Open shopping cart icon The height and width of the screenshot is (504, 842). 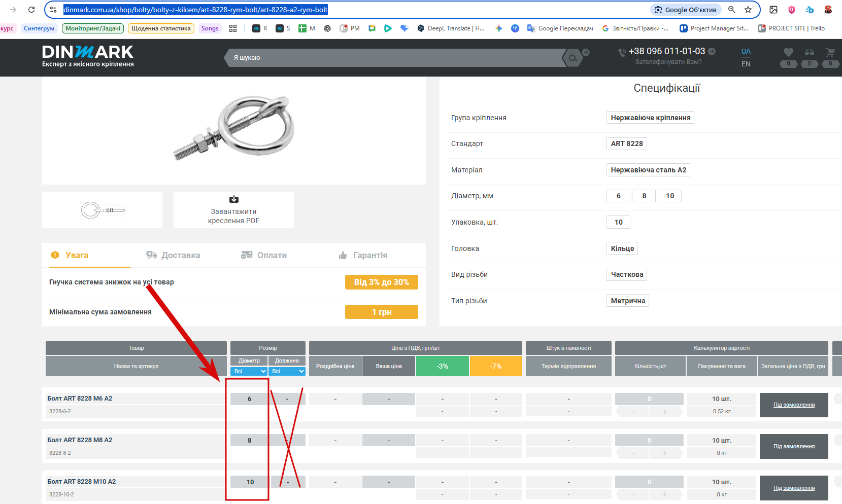pos(830,52)
